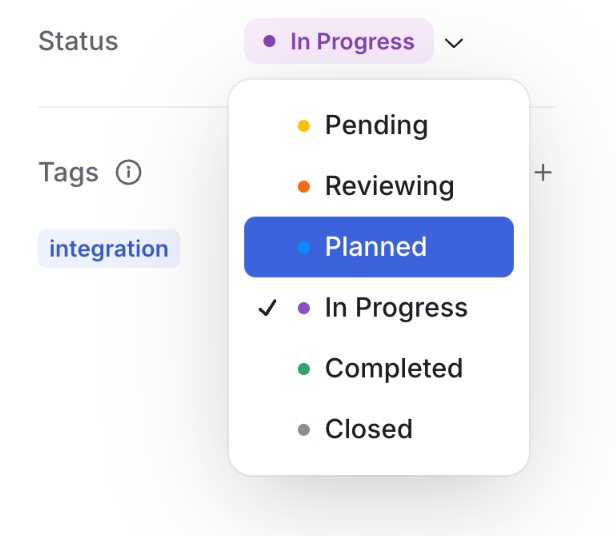This screenshot has width=616, height=536.
Task: Choose Reviewing from status list
Action: coord(389,186)
